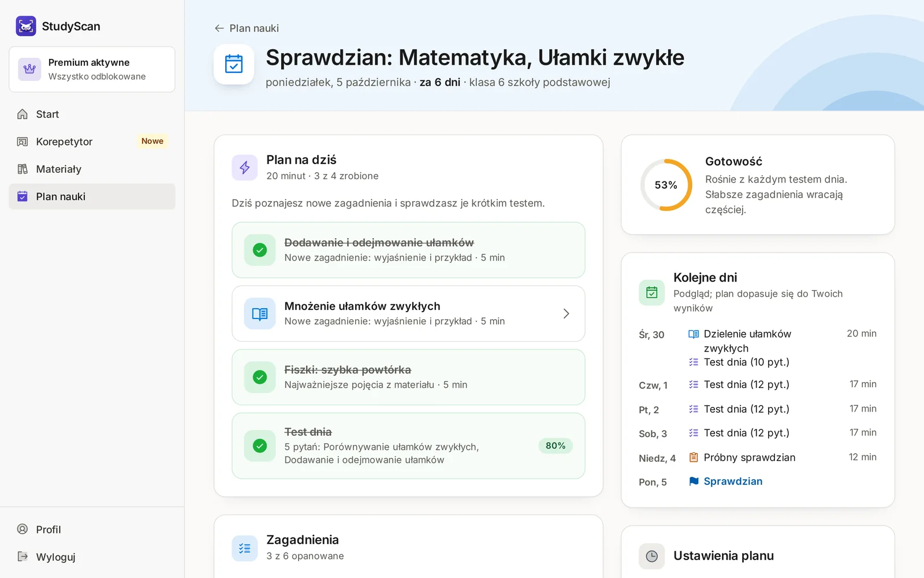Open the Premium aktywne card
Screen dimensions: 924x578
[x=92, y=69]
